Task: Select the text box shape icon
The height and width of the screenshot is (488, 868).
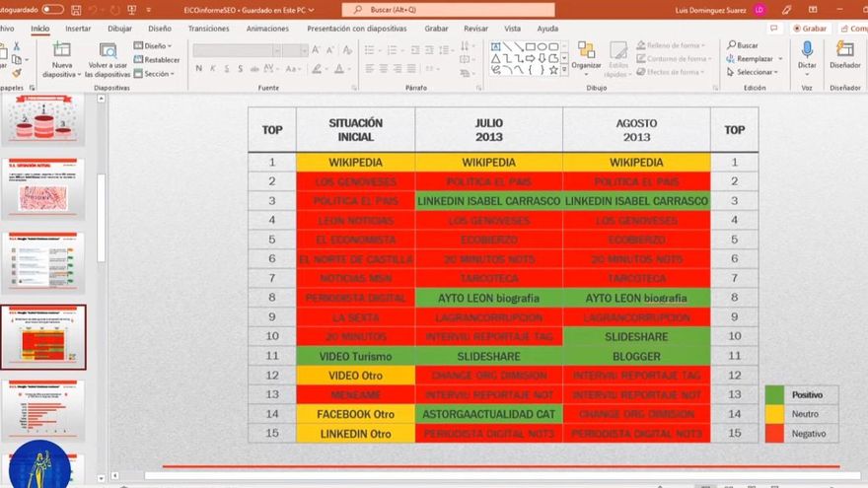Action: [495, 47]
